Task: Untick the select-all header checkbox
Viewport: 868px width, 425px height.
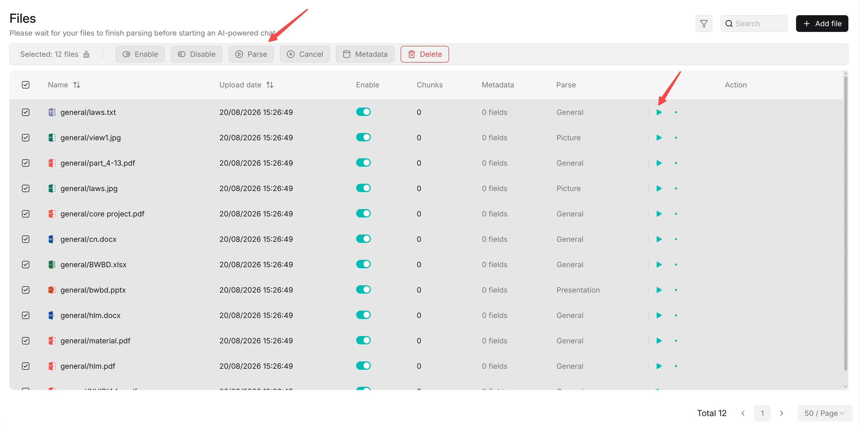Action: pos(26,85)
